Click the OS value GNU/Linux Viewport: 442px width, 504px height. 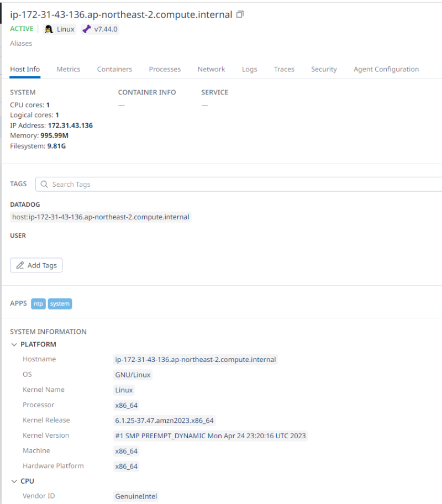pyautogui.click(x=133, y=375)
